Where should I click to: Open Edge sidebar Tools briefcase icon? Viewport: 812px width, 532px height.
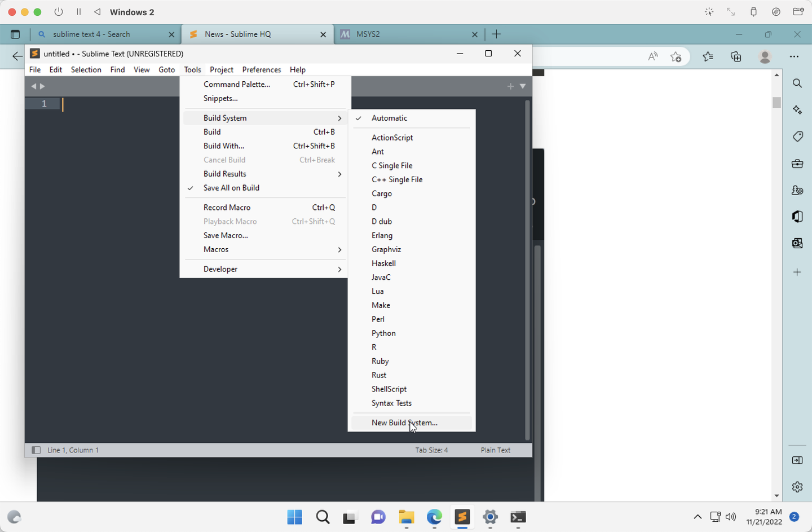797,164
